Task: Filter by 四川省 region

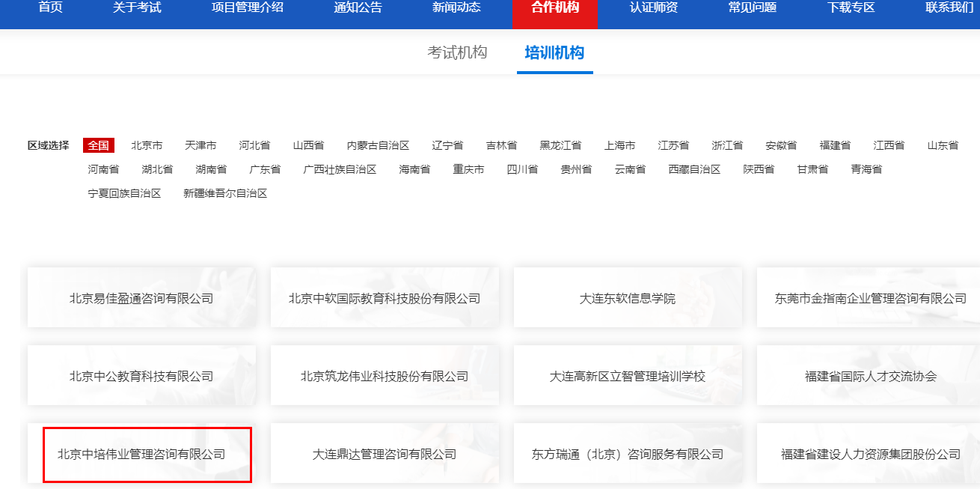Action: (522, 169)
